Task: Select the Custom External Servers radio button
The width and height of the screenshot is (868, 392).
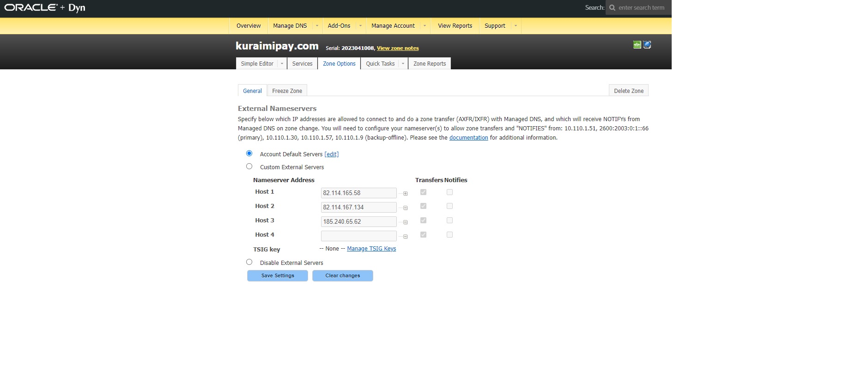Action: click(x=249, y=166)
